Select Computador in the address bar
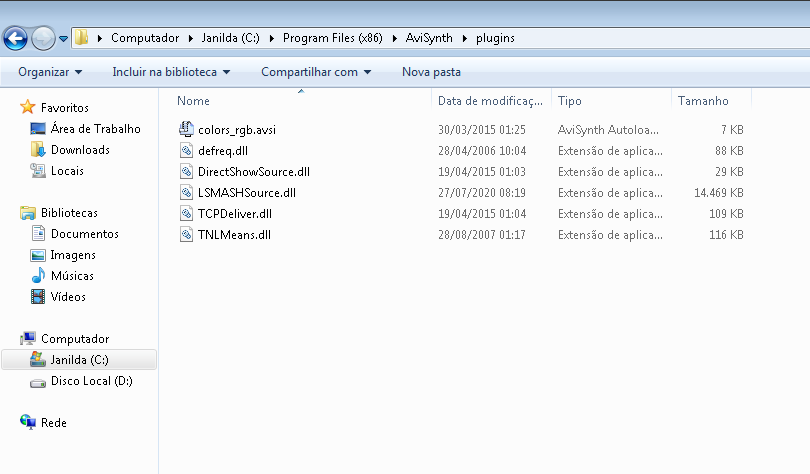 [x=145, y=38]
